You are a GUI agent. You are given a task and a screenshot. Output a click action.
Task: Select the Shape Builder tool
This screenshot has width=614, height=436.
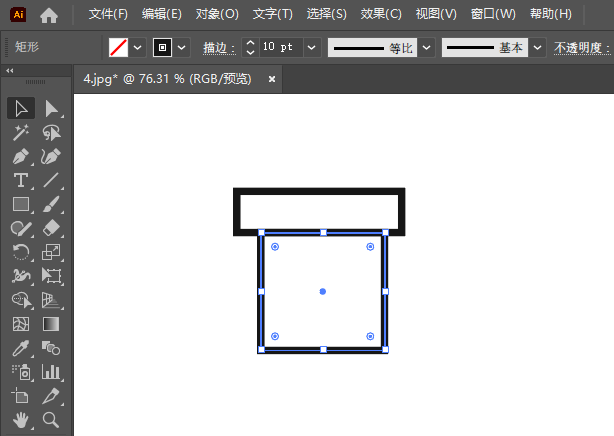coord(21,300)
